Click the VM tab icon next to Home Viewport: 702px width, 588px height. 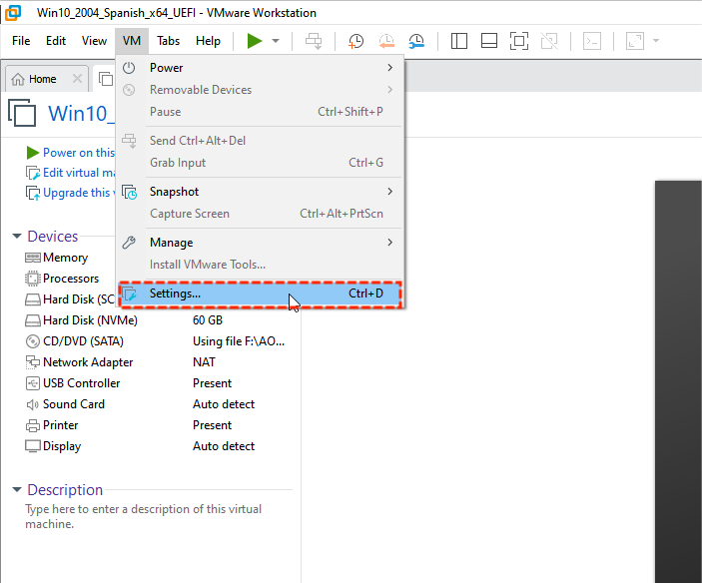106,79
